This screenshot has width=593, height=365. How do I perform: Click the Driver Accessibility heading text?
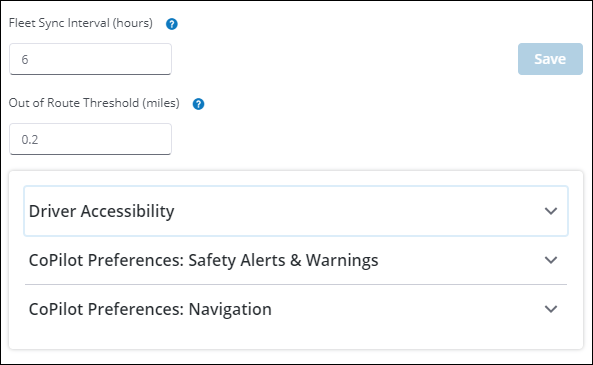[102, 211]
